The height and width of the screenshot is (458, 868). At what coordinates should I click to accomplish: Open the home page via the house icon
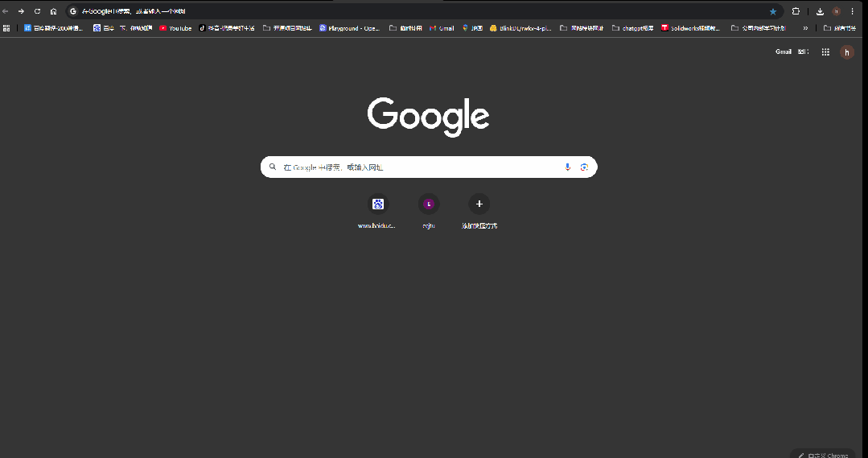(x=53, y=11)
